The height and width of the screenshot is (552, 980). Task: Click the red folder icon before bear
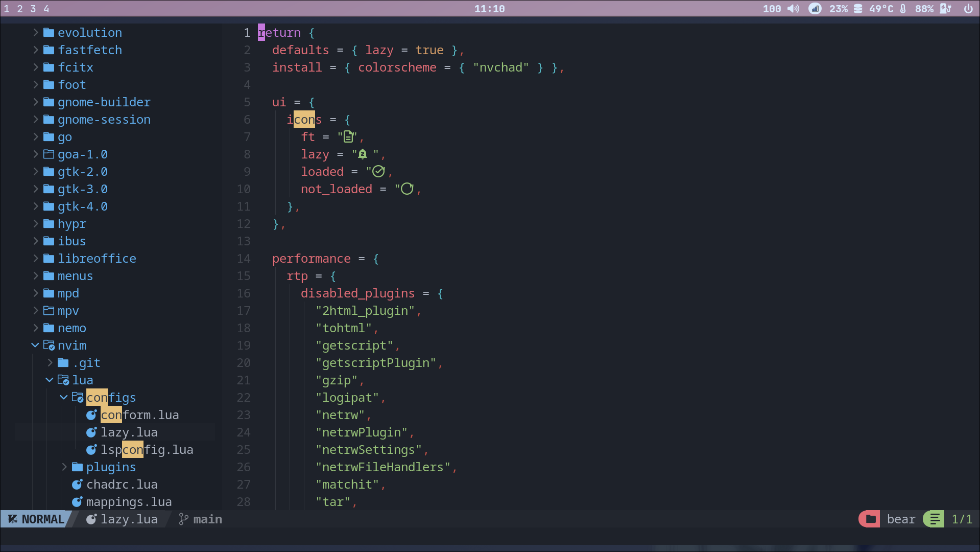pyautogui.click(x=869, y=519)
